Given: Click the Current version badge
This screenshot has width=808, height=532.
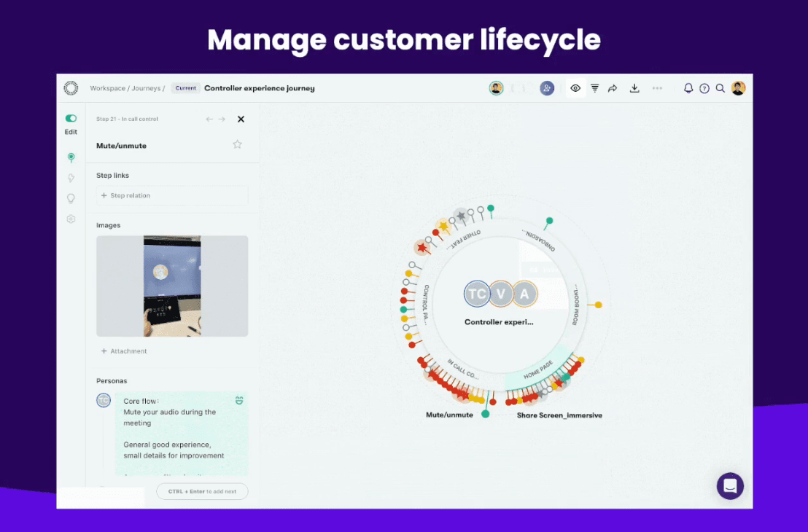Looking at the screenshot, I should pos(185,88).
